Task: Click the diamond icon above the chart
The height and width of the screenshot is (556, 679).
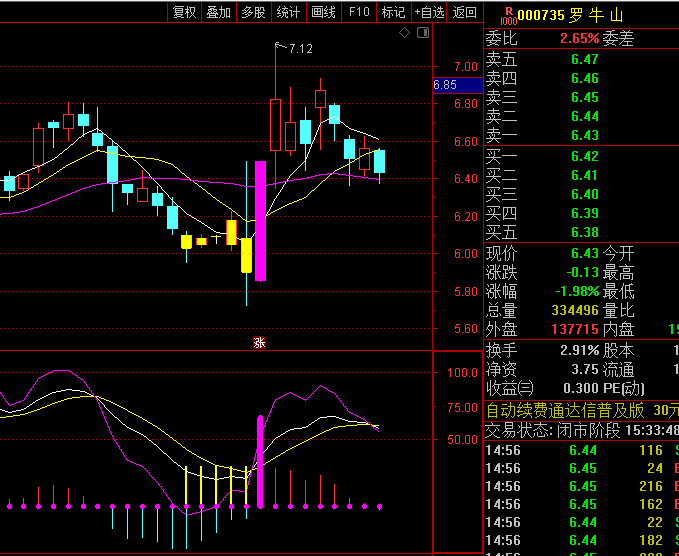Action: [x=405, y=33]
